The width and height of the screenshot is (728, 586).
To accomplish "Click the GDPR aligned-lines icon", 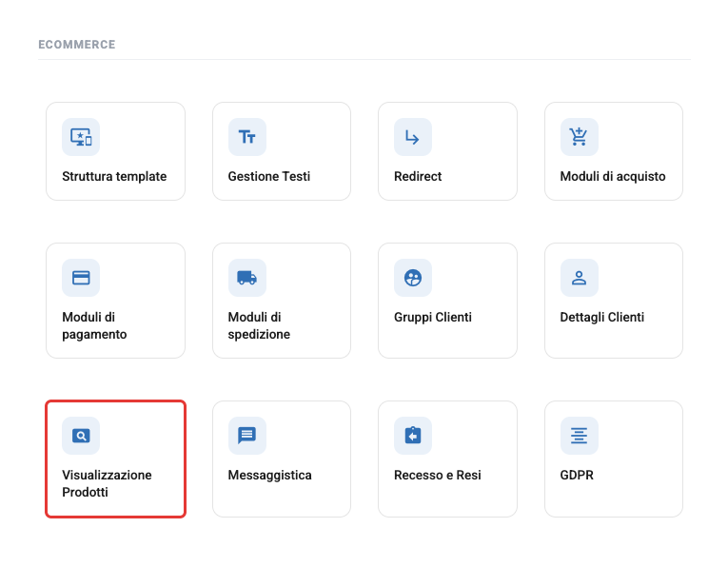I will click(579, 436).
